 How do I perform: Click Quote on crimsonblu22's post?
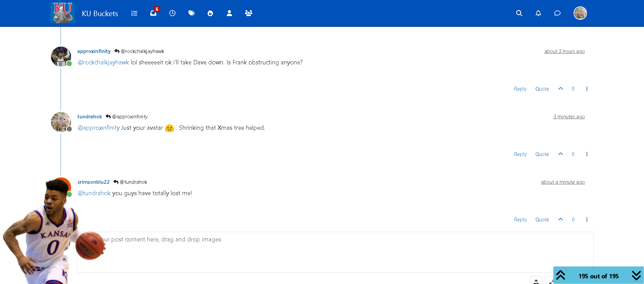coord(542,220)
